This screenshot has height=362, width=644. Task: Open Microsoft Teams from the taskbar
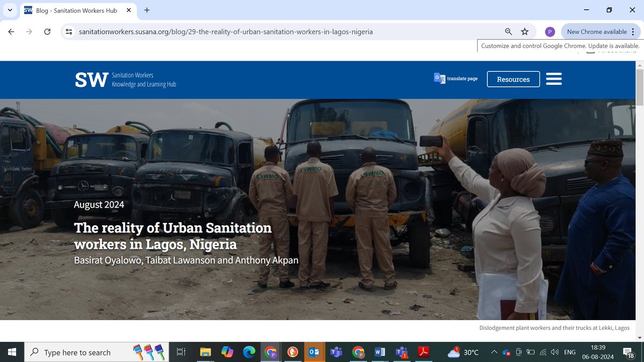(x=336, y=352)
